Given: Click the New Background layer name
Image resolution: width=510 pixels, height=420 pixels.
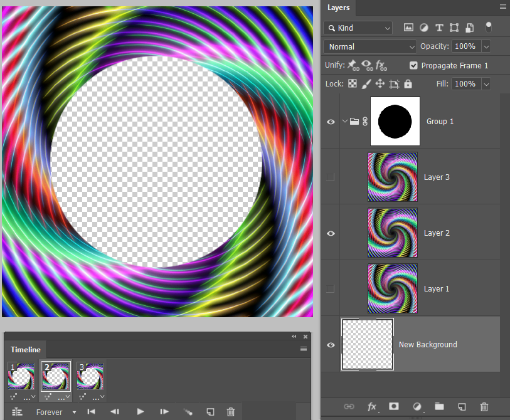Looking at the screenshot, I should (x=428, y=345).
